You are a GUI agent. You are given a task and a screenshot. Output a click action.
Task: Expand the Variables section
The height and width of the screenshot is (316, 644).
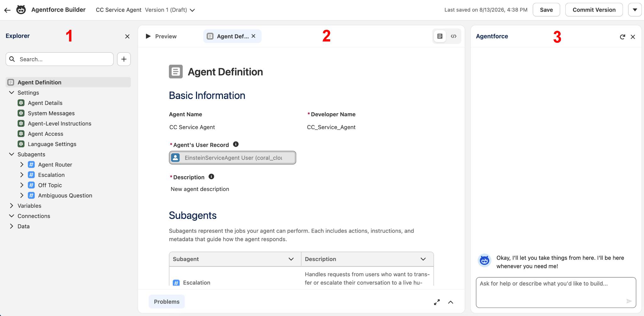pos(12,206)
